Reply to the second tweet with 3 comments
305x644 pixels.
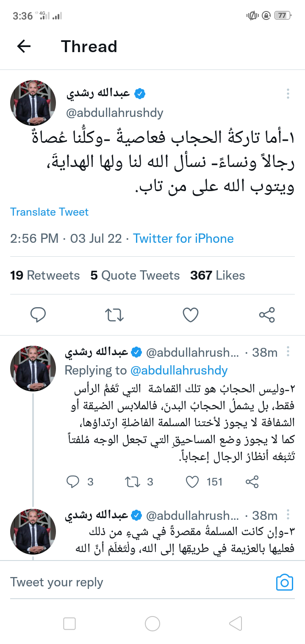tap(73, 482)
